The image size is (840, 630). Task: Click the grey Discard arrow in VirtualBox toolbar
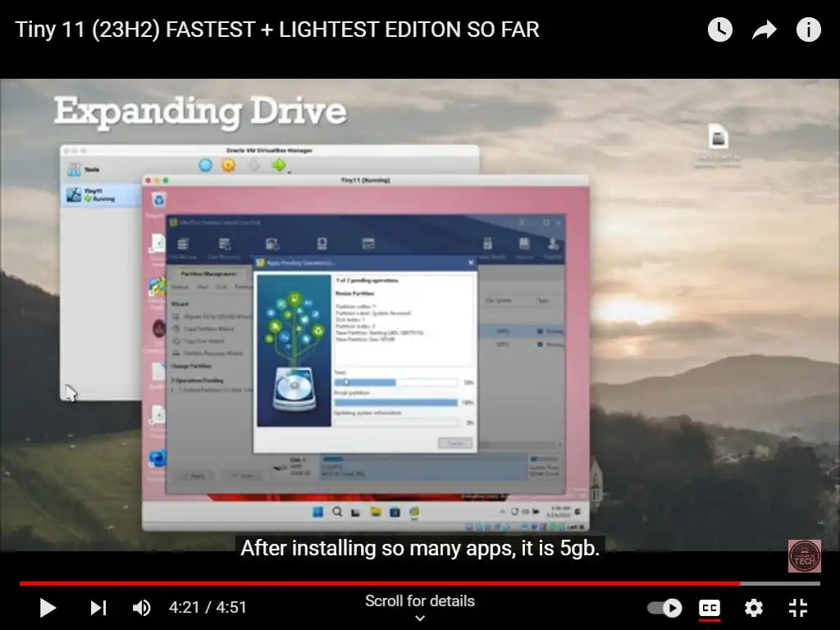click(x=254, y=165)
